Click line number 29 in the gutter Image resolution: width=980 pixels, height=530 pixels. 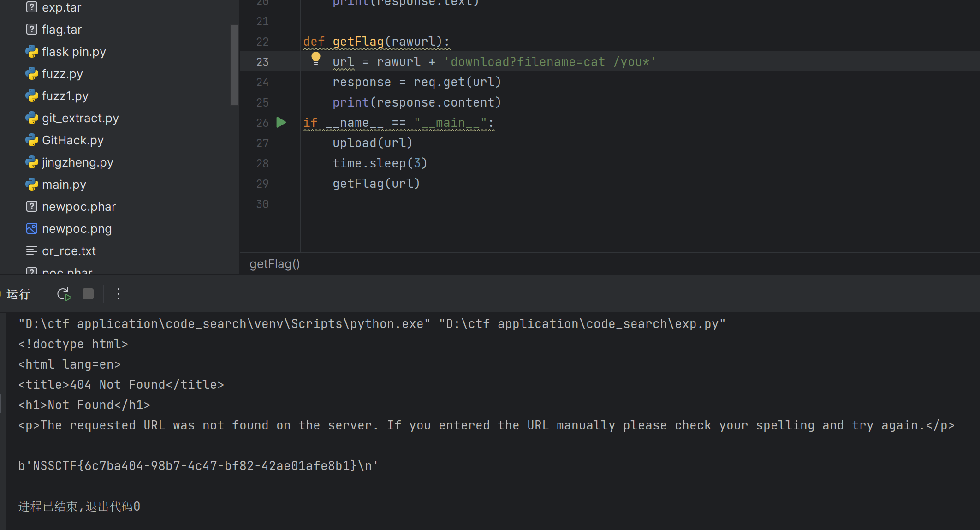pyautogui.click(x=262, y=184)
